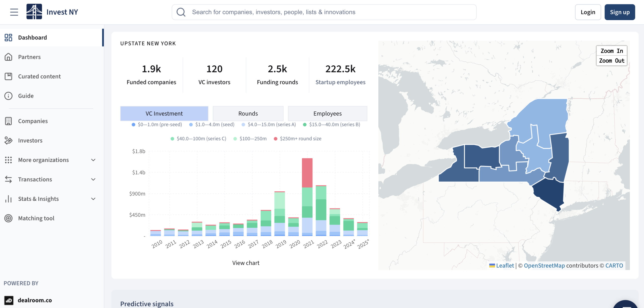The width and height of the screenshot is (644, 308).
Task: Open the View chart link
Action: point(246,263)
